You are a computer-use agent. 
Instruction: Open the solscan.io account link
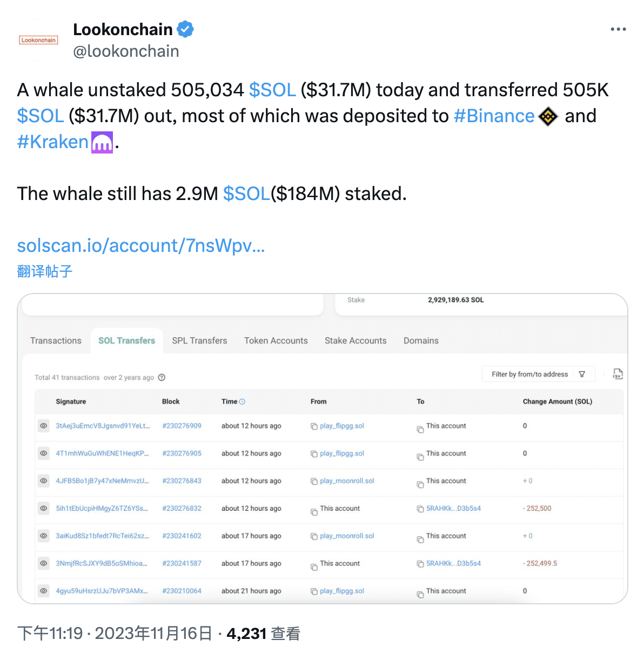click(140, 246)
